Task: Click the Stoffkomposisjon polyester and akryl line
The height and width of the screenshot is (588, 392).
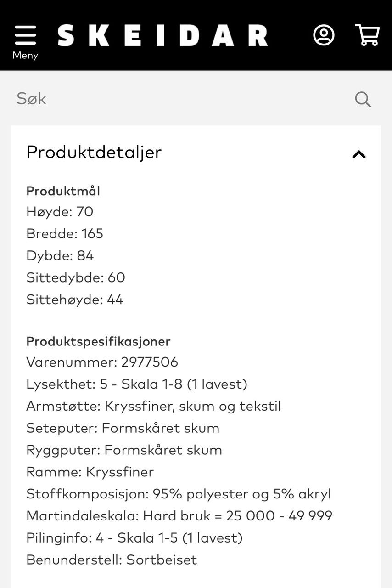Action: click(x=179, y=494)
